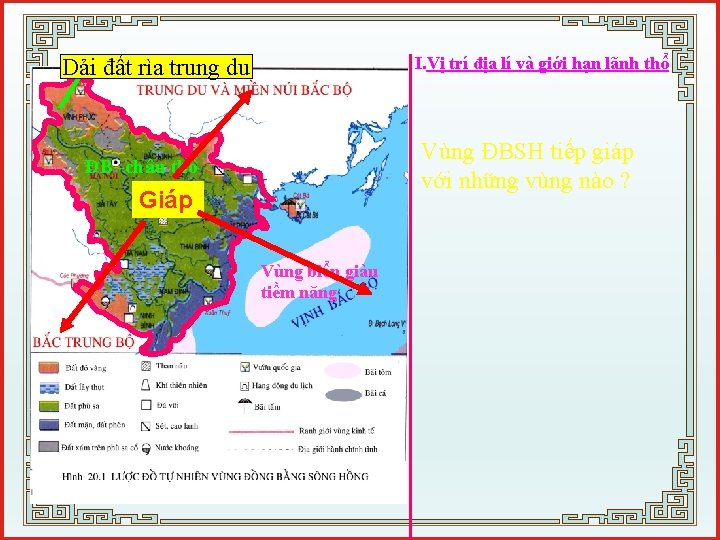720x540 pixels.
Task: Select the Đất lầy thụt legend color box
Action: [x=49, y=388]
